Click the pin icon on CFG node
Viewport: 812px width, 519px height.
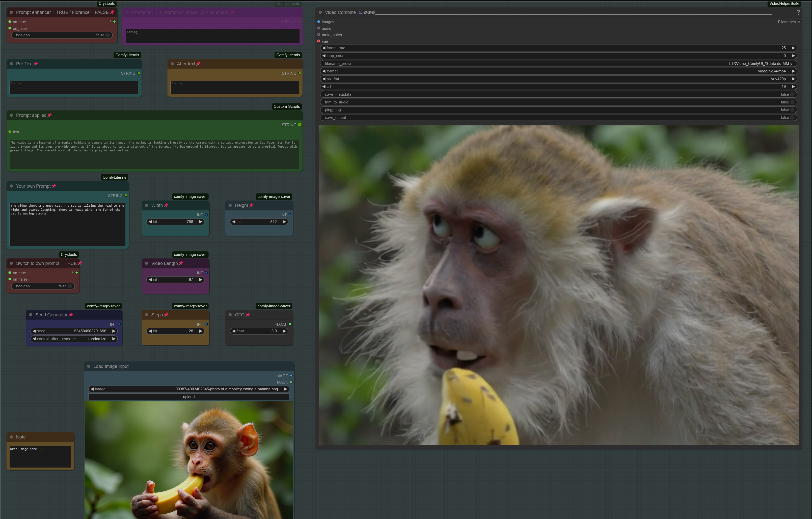coord(248,315)
